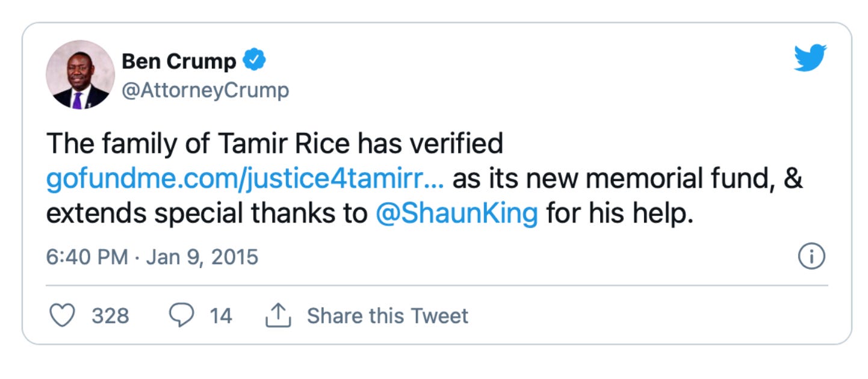Click the blue verified badge
868x379 pixels.
coord(254,61)
